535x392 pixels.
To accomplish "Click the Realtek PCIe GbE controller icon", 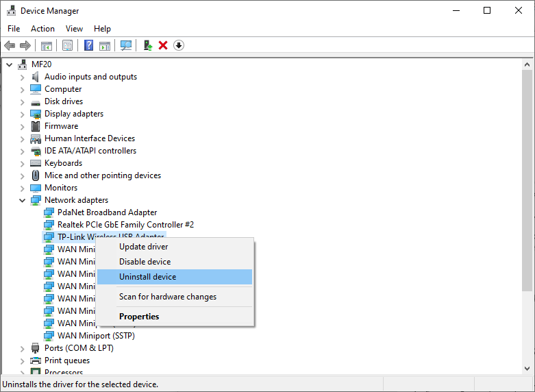I will 49,225.
